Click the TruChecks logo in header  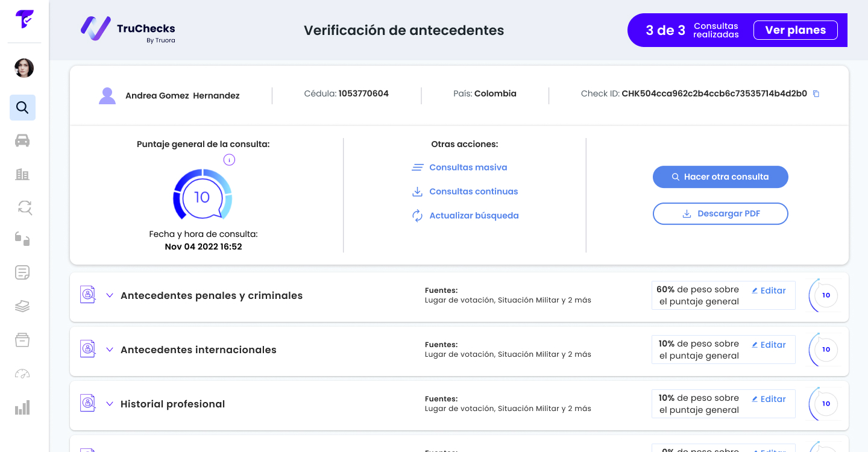pyautogui.click(x=128, y=30)
